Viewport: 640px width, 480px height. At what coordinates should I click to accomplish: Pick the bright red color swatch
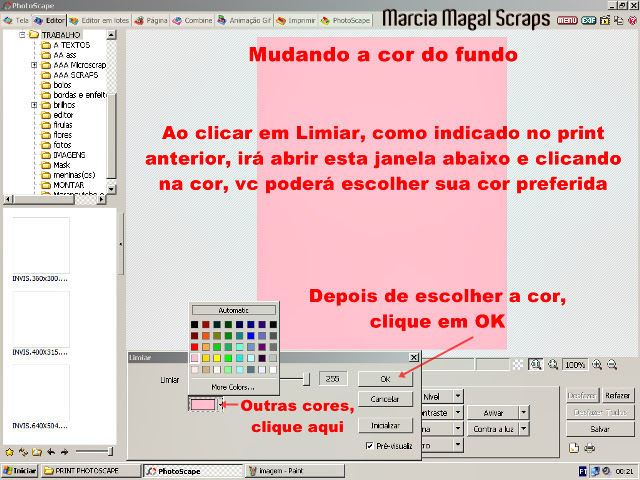point(195,347)
